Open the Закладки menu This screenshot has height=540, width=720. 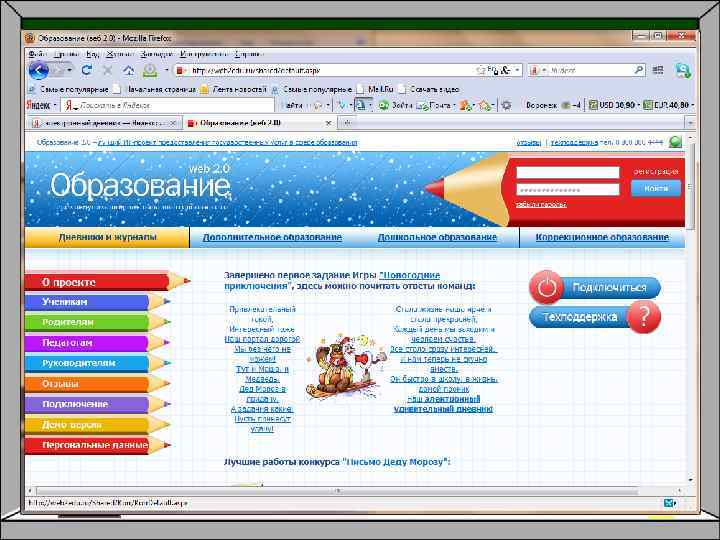point(156,54)
